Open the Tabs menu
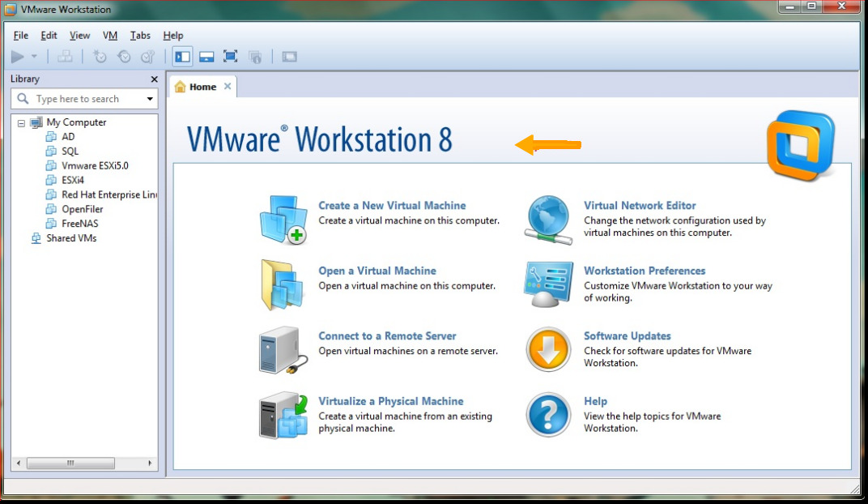This screenshot has width=868, height=504. click(140, 36)
